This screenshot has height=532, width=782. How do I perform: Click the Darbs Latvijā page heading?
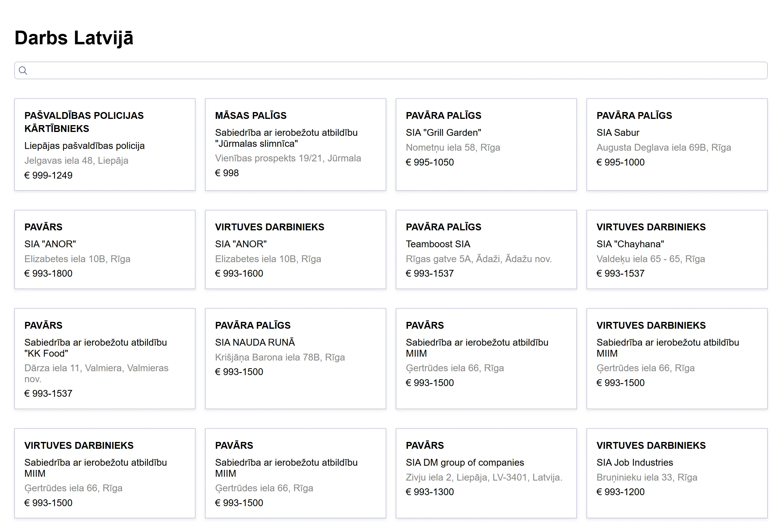coord(74,38)
